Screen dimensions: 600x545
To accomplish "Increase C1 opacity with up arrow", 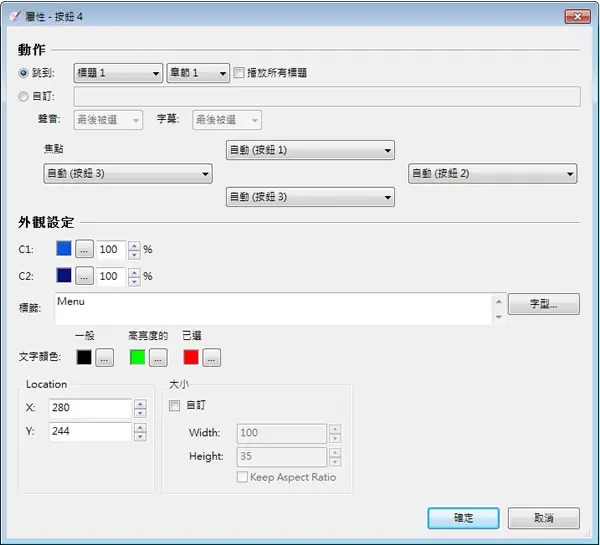I will coord(134,245).
